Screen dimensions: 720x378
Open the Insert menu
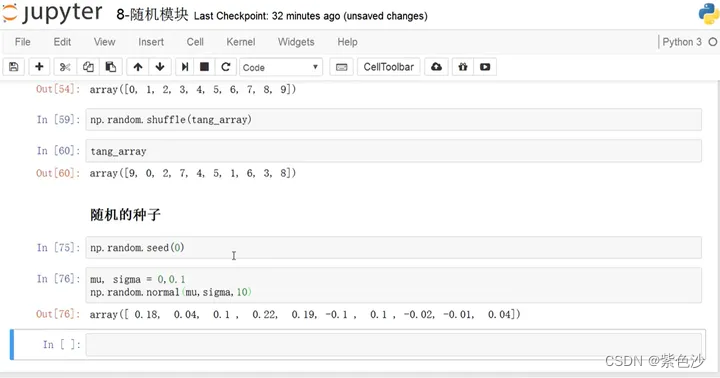(x=151, y=42)
